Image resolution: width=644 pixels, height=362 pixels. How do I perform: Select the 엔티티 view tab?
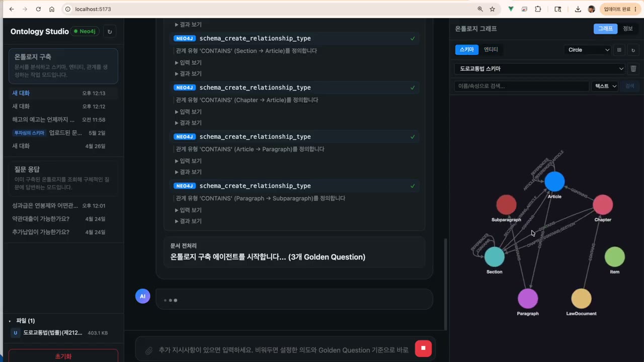pos(491,50)
